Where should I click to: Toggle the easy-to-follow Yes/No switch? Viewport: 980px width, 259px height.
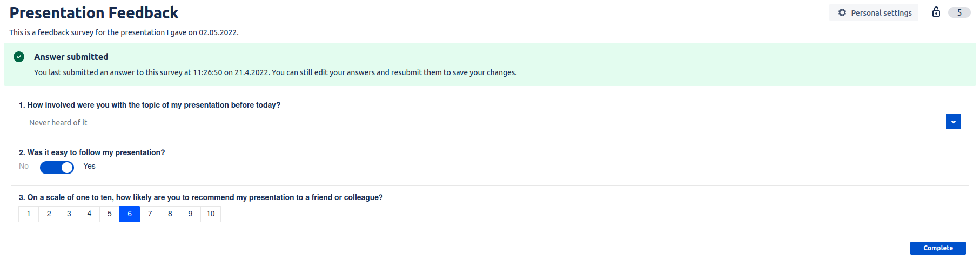(x=57, y=168)
